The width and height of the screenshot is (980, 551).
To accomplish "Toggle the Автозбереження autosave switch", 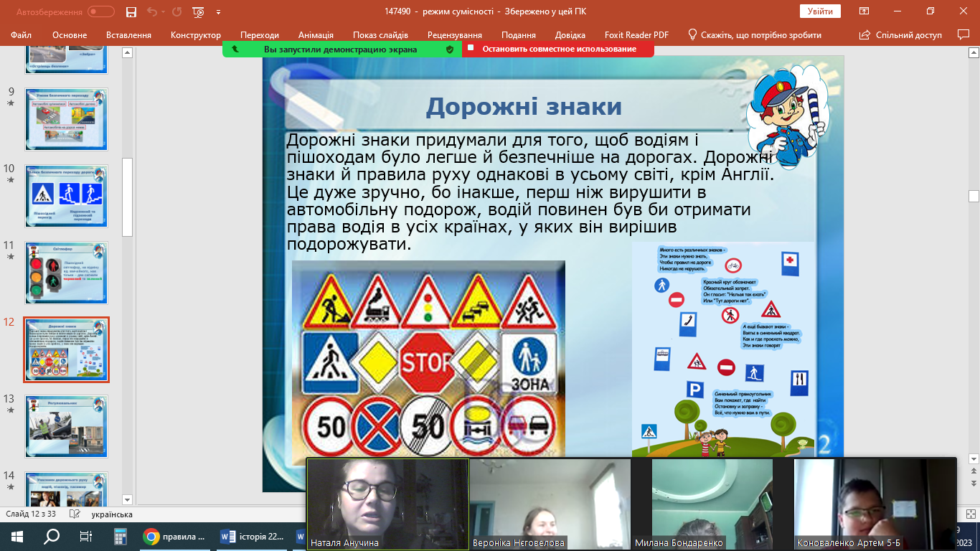I will click(101, 11).
